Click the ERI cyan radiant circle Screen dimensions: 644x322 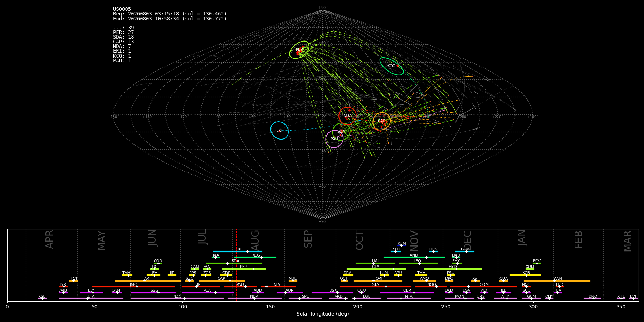tap(279, 130)
